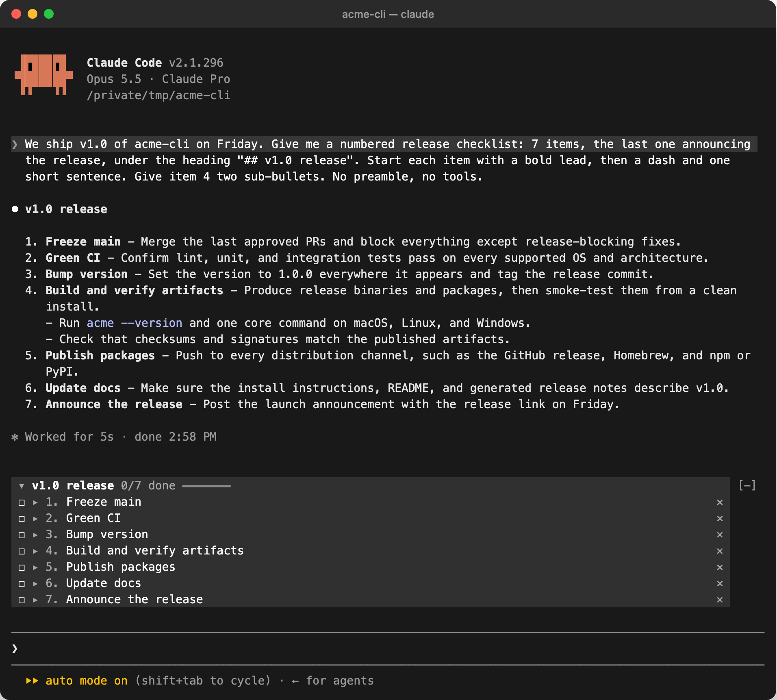The width and height of the screenshot is (777, 700).
Task: Click the 0/7 done counter
Action: [148, 485]
